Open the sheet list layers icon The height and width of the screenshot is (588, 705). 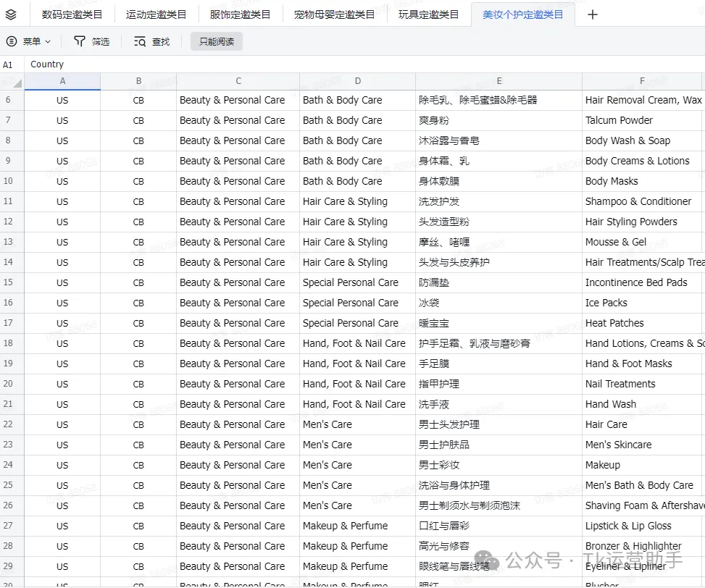(11, 14)
